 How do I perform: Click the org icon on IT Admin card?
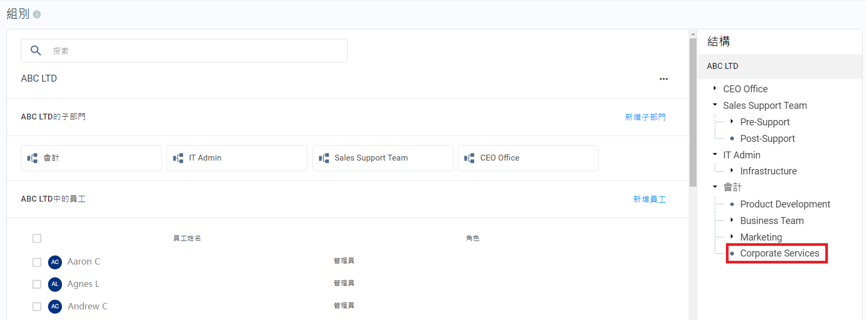[178, 158]
